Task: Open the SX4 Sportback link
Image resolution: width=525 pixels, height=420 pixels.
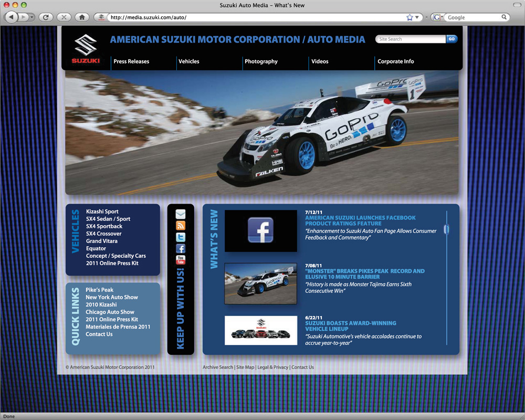Action: pyautogui.click(x=104, y=226)
